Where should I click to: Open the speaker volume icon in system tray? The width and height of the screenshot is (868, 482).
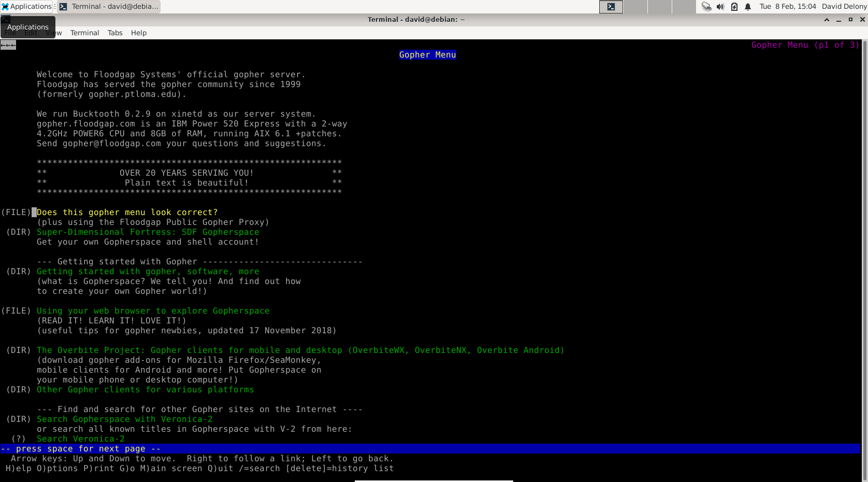(720, 6)
